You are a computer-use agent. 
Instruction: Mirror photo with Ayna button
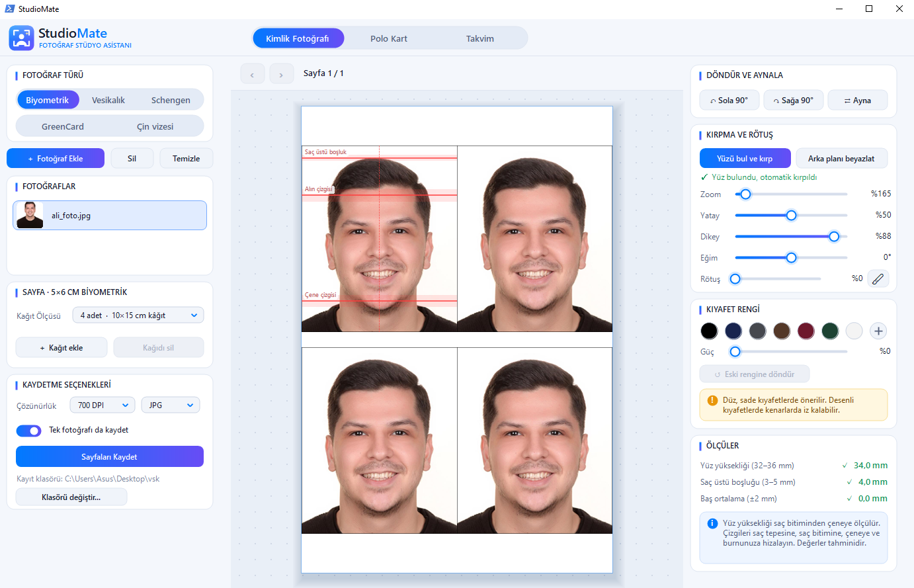(x=858, y=101)
